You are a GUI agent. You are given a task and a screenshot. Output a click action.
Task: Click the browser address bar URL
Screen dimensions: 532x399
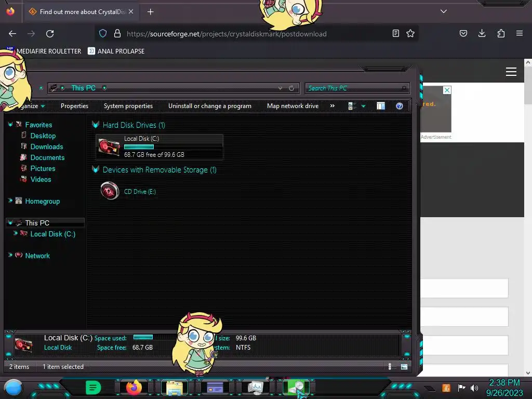click(227, 34)
